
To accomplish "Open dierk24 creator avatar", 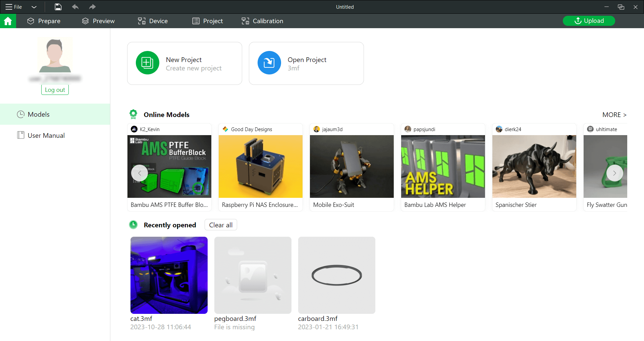I will coord(499,129).
